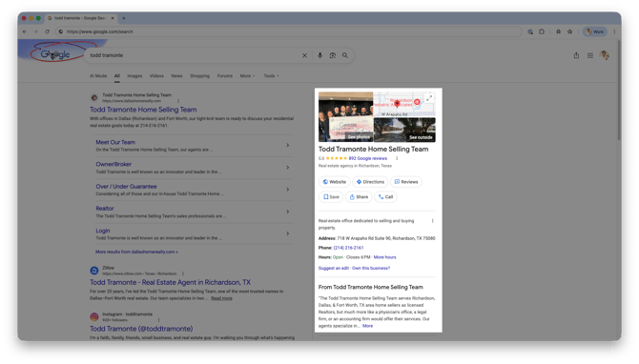Reload the page with the refresh icon
This screenshot has height=364, width=639.
point(48,31)
